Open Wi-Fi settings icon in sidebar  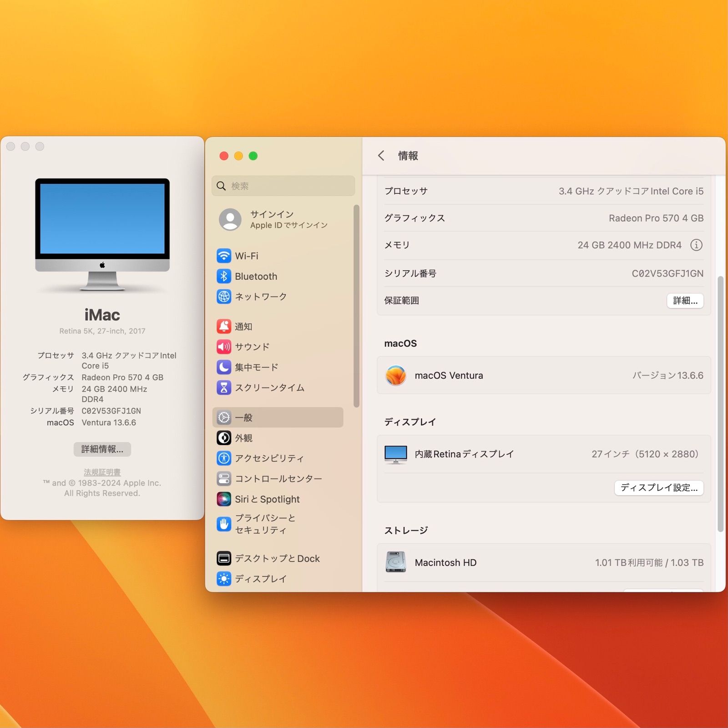tap(223, 256)
